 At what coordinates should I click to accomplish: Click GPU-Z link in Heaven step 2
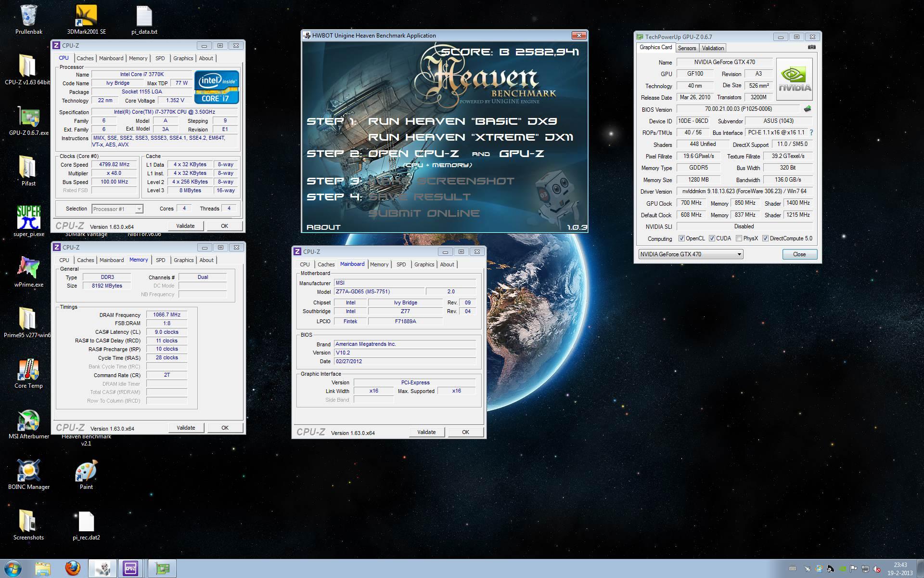coord(522,154)
